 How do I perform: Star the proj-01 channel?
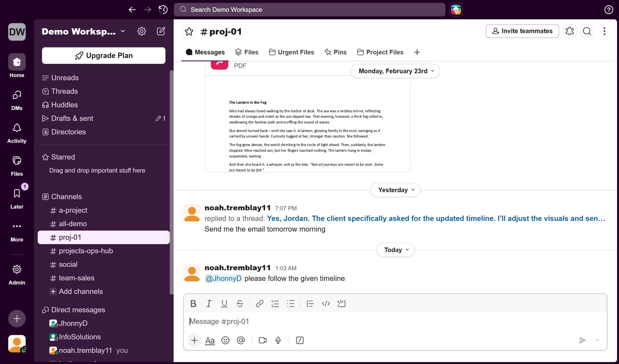click(189, 31)
